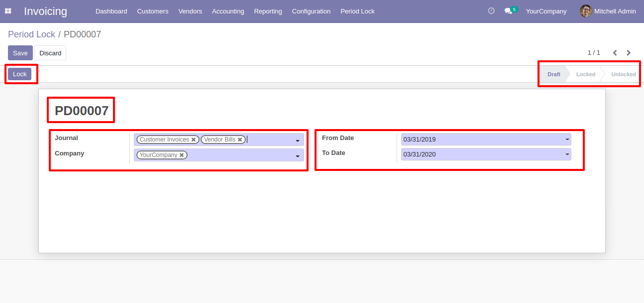Remove the Vendor Bills tag
The width and height of the screenshot is (644, 303).
point(240,140)
